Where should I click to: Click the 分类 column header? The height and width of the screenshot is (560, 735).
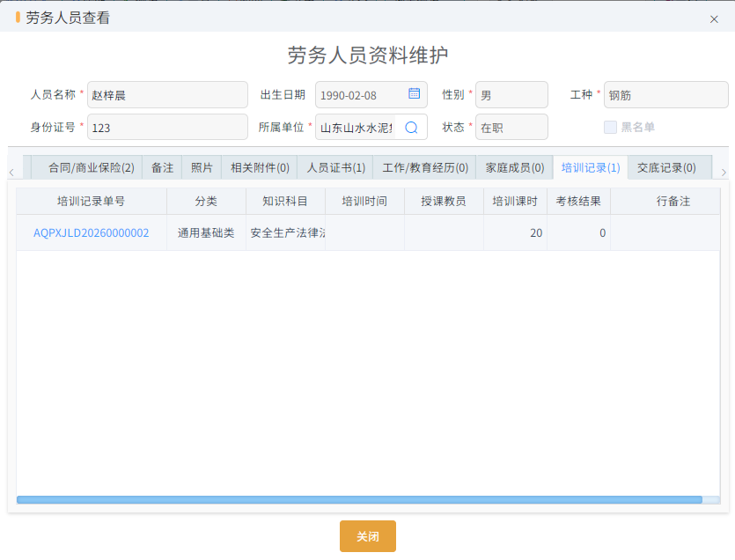coord(206,202)
